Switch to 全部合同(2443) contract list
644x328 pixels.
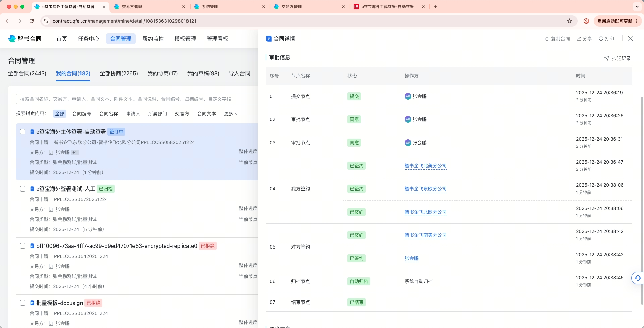[27, 73]
